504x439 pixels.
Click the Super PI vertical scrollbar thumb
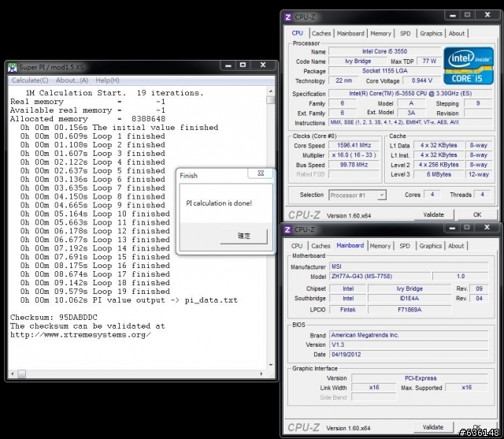click(x=271, y=100)
